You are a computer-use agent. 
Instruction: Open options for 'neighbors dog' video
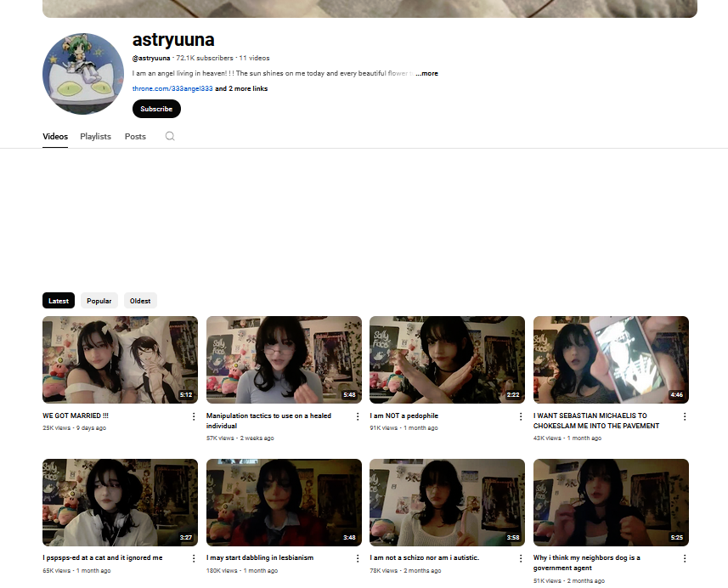point(685,558)
